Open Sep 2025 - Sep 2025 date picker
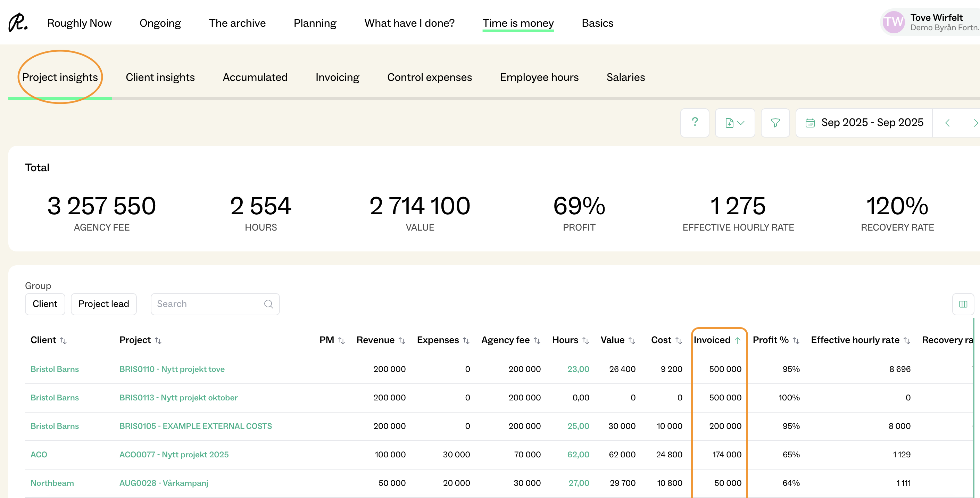The image size is (980, 498). pyautogui.click(x=872, y=123)
